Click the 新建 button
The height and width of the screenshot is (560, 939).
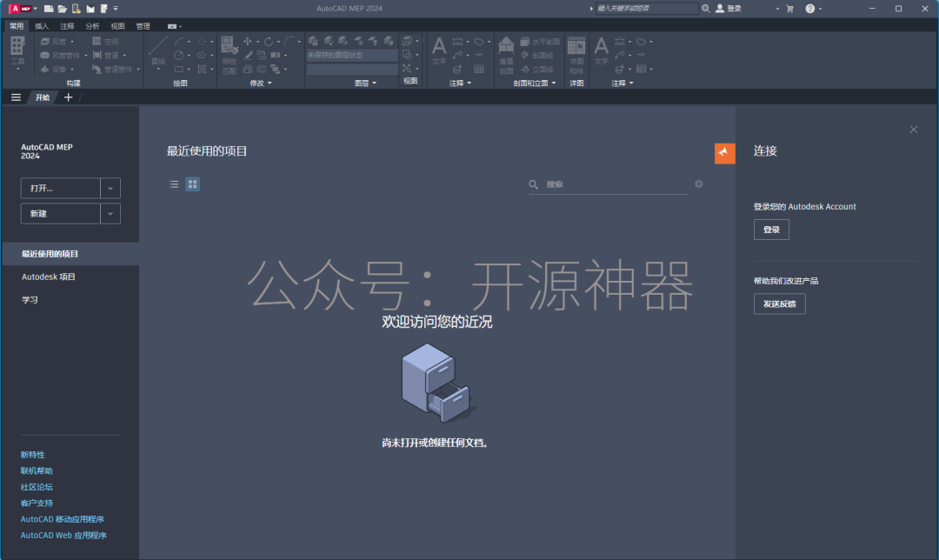pyautogui.click(x=61, y=213)
